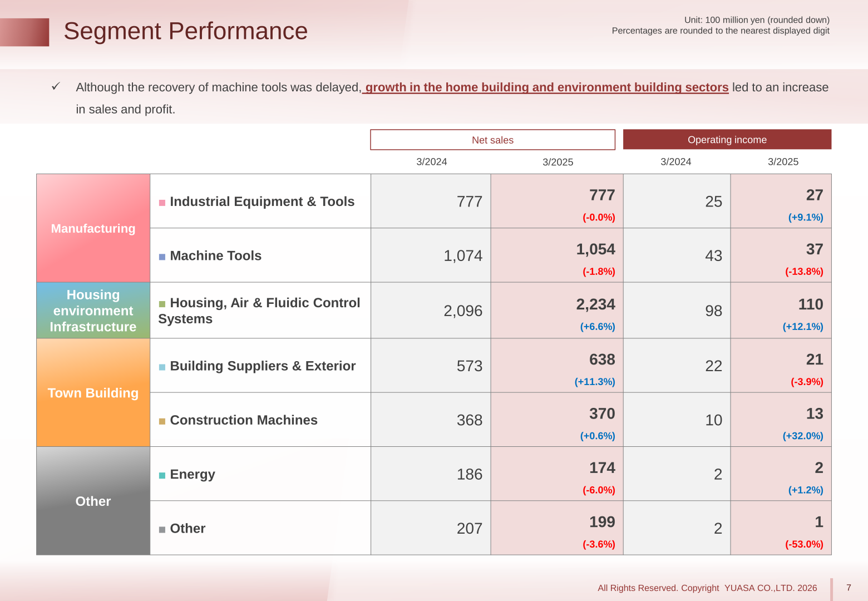Click the 207 net sales value
868x601 pixels.
(470, 528)
